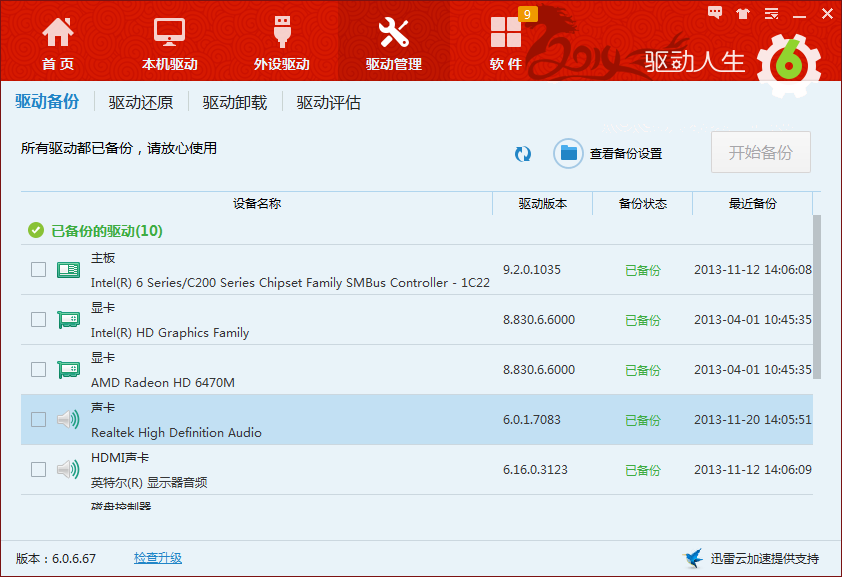842x577 pixels.
Task: Select the HDMI声卡 driver row
Action: click(417, 470)
